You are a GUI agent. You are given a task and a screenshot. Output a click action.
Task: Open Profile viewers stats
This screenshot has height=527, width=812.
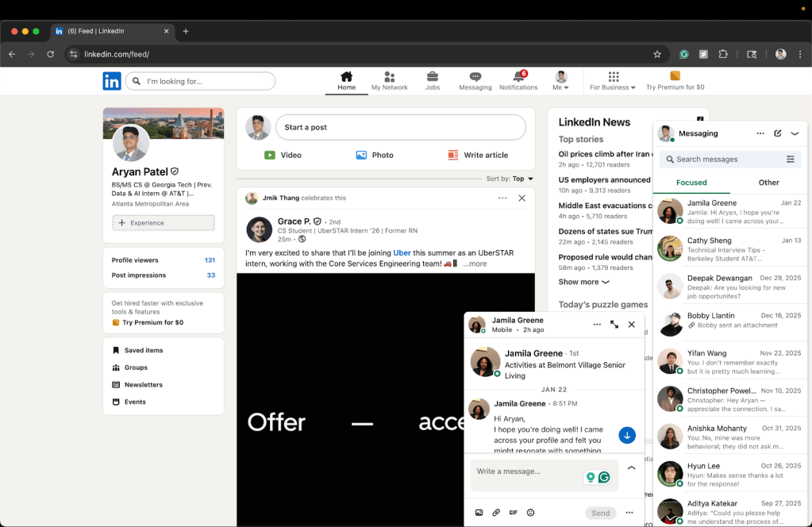pyautogui.click(x=164, y=260)
